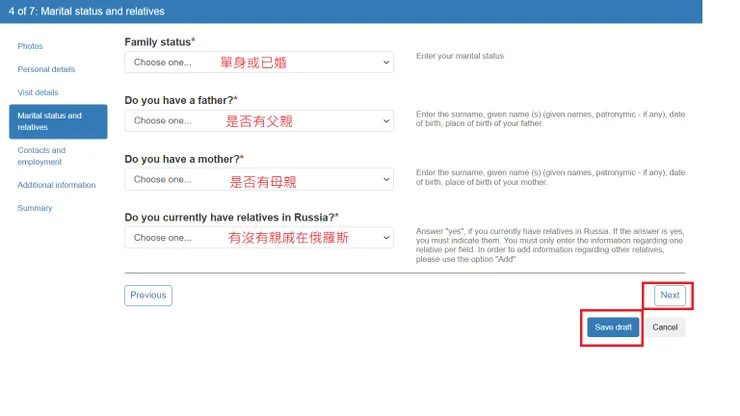Go to Additional information section
This screenshot has height=416, width=740.
point(57,185)
